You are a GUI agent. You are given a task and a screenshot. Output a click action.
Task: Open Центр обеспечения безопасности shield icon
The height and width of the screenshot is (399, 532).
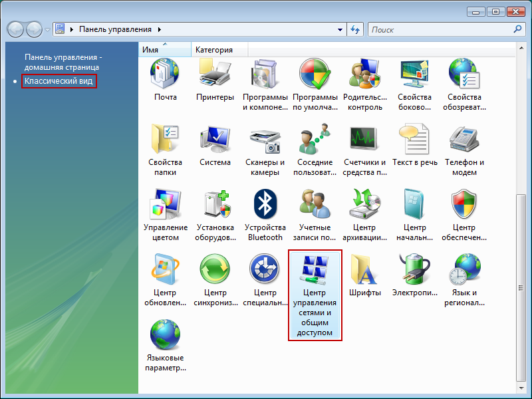pos(464,204)
